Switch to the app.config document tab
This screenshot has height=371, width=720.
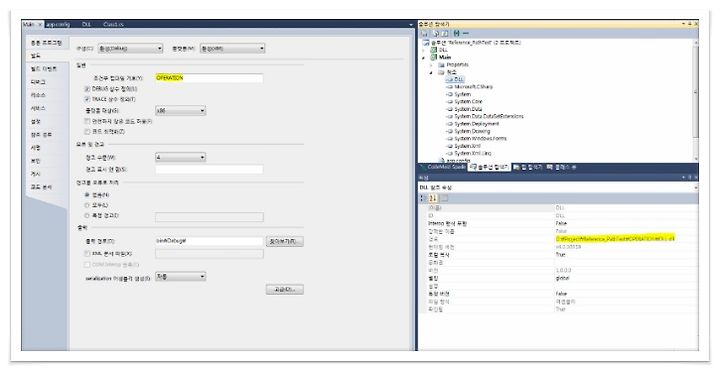tap(57, 24)
